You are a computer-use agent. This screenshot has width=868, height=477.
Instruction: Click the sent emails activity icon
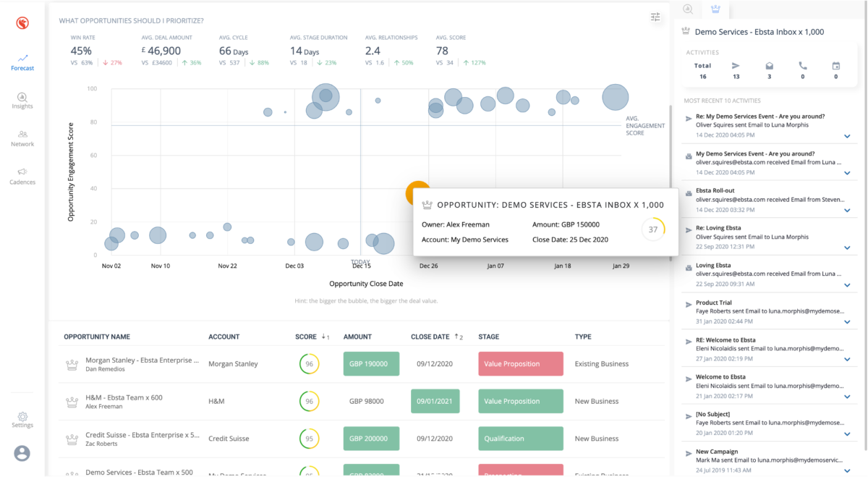coord(736,66)
